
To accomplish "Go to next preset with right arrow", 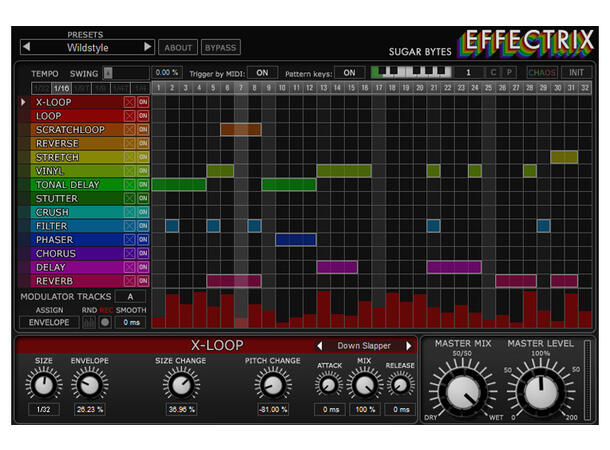I will coord(147,47).
